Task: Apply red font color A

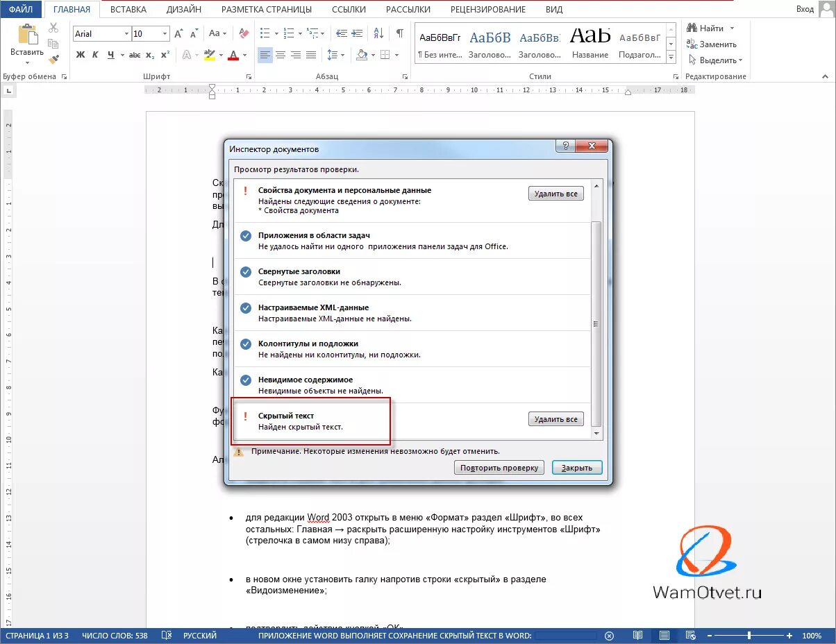Action: (x=235, y=55)
